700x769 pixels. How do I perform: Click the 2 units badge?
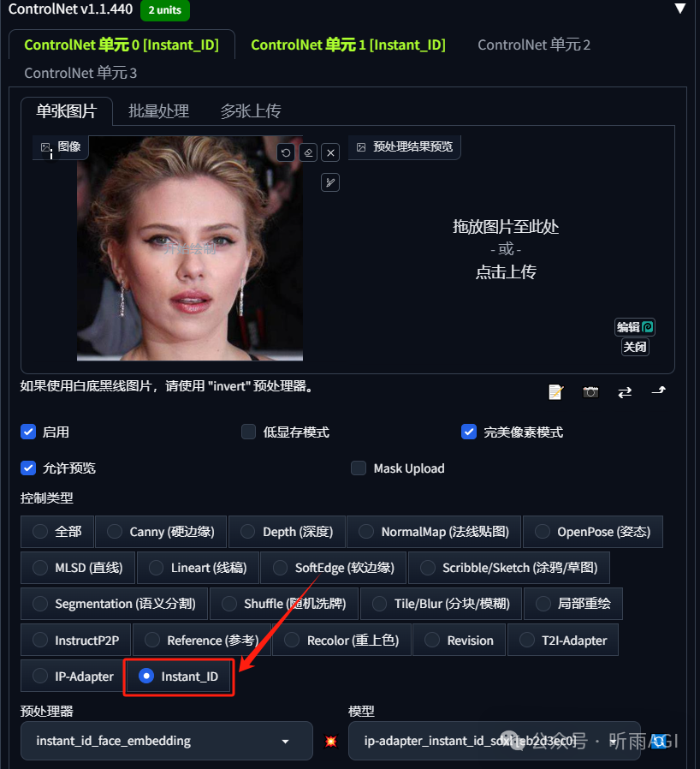coord(164,9)
